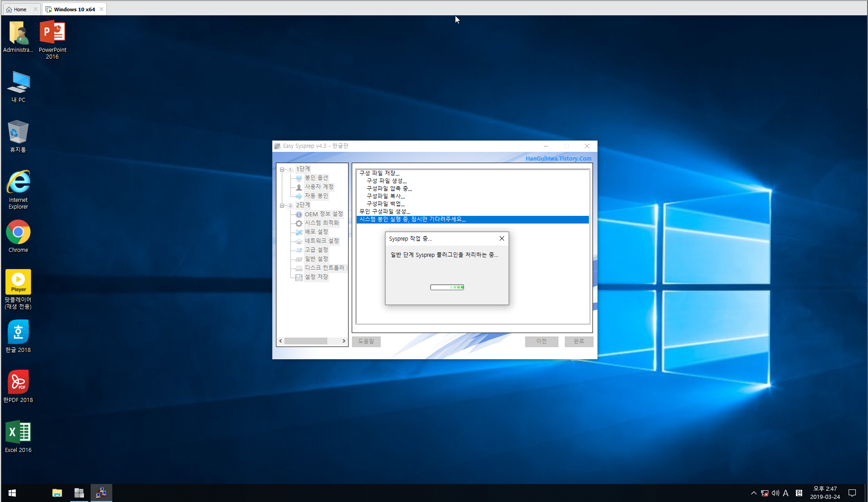Open the network status tray icon
The image size is (868, 502).
coord(764,493)
